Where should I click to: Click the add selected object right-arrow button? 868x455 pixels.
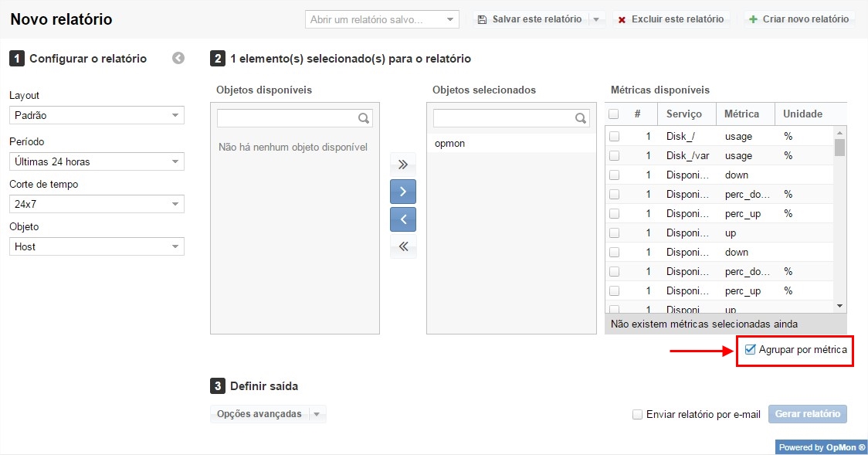click(x=402, y=192)
